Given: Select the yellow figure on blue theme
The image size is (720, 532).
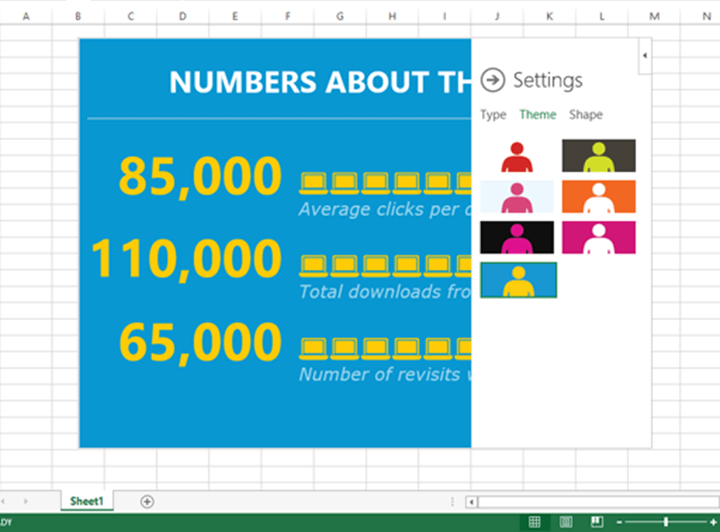Looking at the screenshot, I should pyautogui.click(x=518, y=279).
